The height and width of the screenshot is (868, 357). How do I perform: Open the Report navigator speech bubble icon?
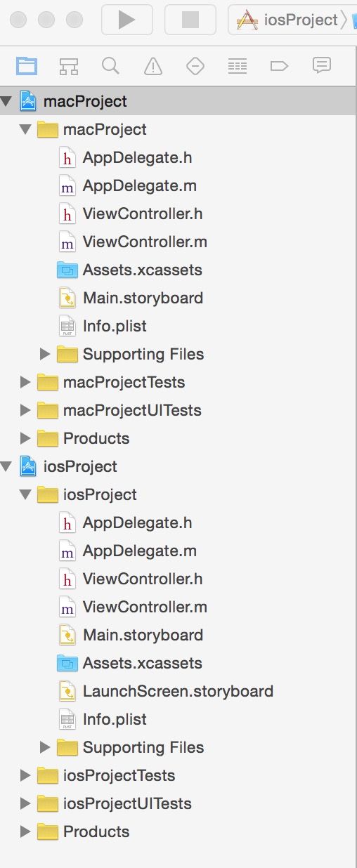(x=321, y=66)
